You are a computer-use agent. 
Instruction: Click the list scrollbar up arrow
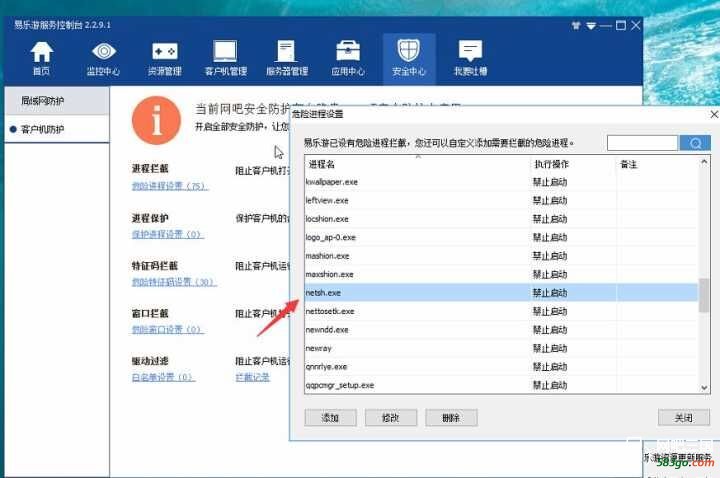(x=704, y=162)
